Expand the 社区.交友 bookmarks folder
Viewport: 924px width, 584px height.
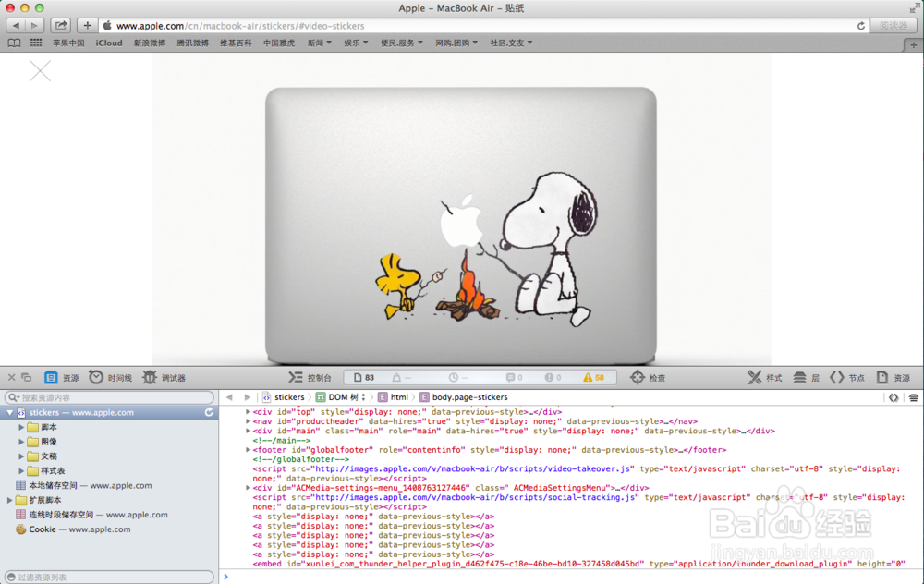pos(511,43)
